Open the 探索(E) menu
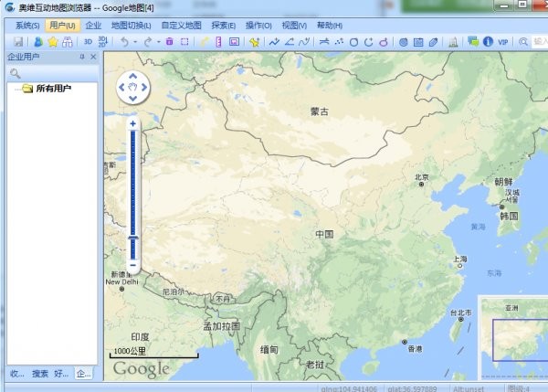This screenshot has height=392, width=548. point(224,26)
